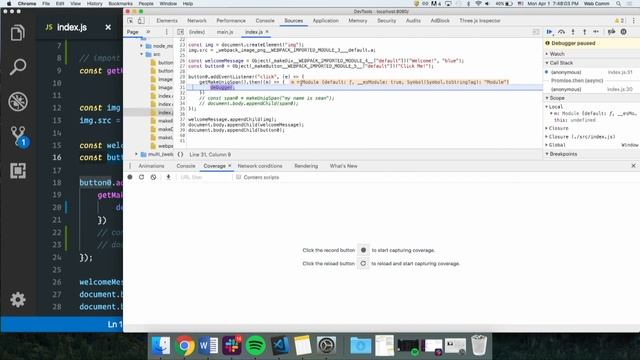Screen dimensions: 640x360
Task: Open Animations drawer tab
Action: 151,166
